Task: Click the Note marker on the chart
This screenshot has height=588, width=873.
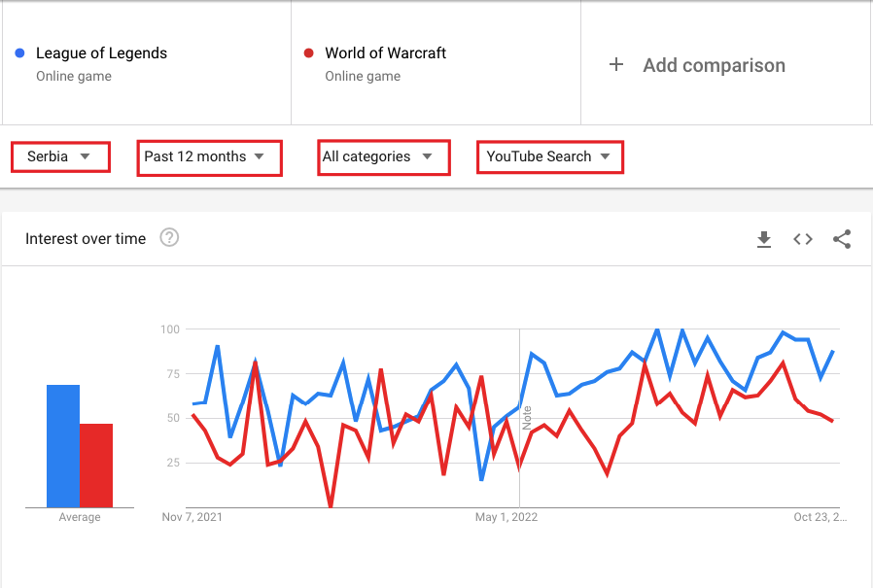Action: [527, 418]
